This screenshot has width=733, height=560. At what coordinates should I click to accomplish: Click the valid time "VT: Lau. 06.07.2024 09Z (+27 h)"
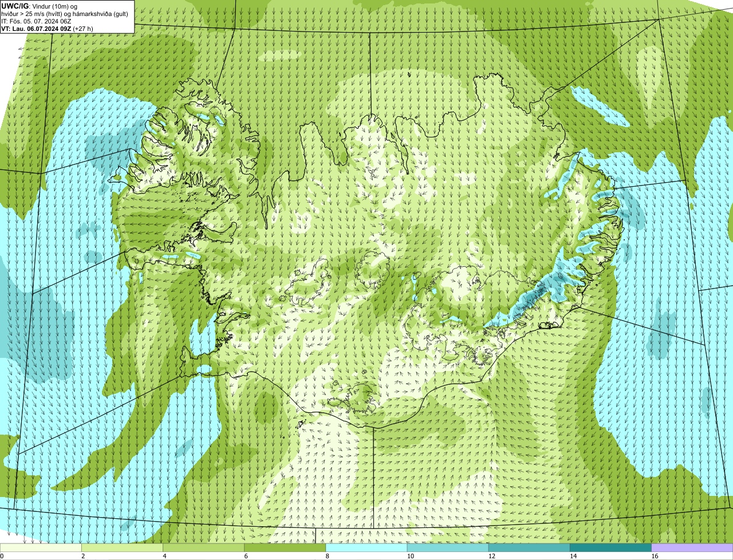point(47,28)
